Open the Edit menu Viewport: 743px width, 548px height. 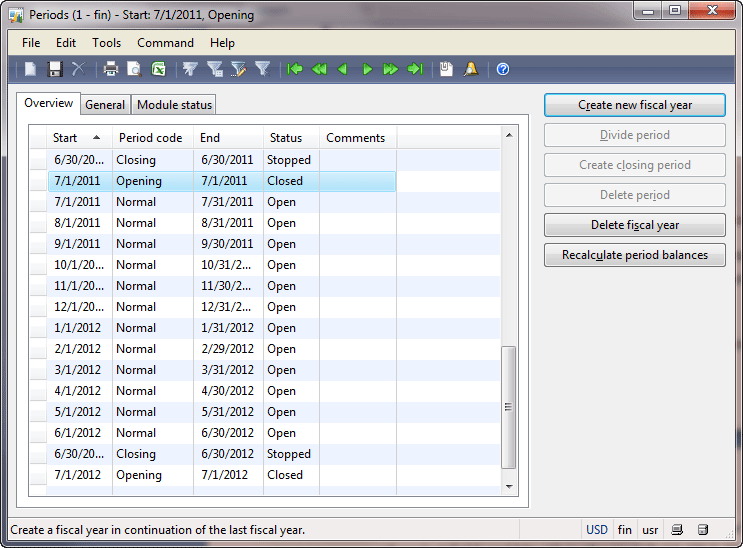66,43
